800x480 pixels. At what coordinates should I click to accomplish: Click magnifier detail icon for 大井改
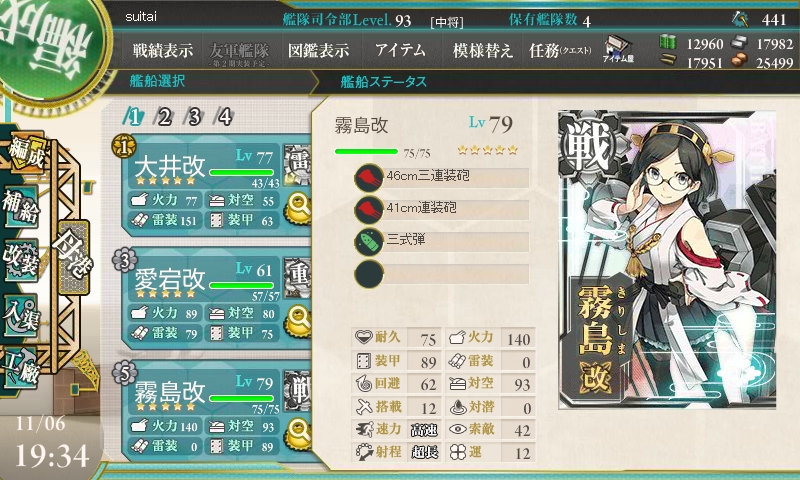tap(298, 208)
